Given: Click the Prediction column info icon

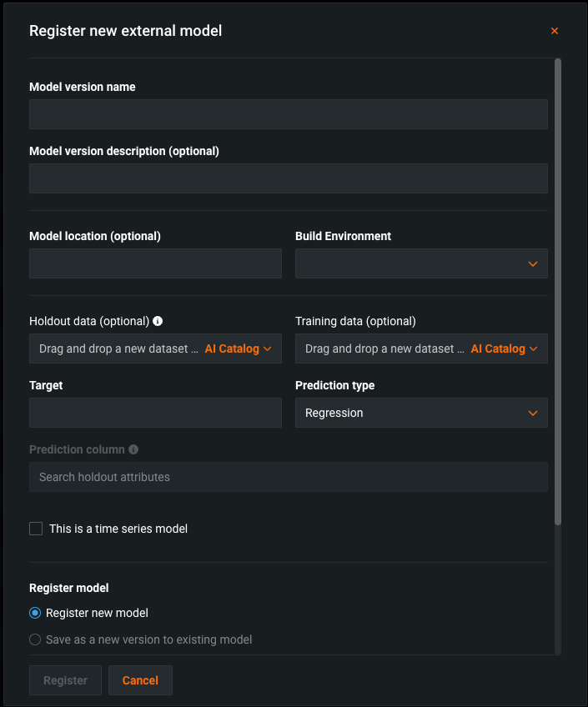Looking at the screenshot, I should [x=133, y=449].
